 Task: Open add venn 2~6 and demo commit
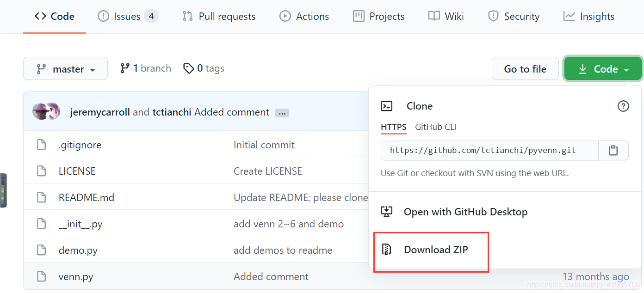(289, 224)
